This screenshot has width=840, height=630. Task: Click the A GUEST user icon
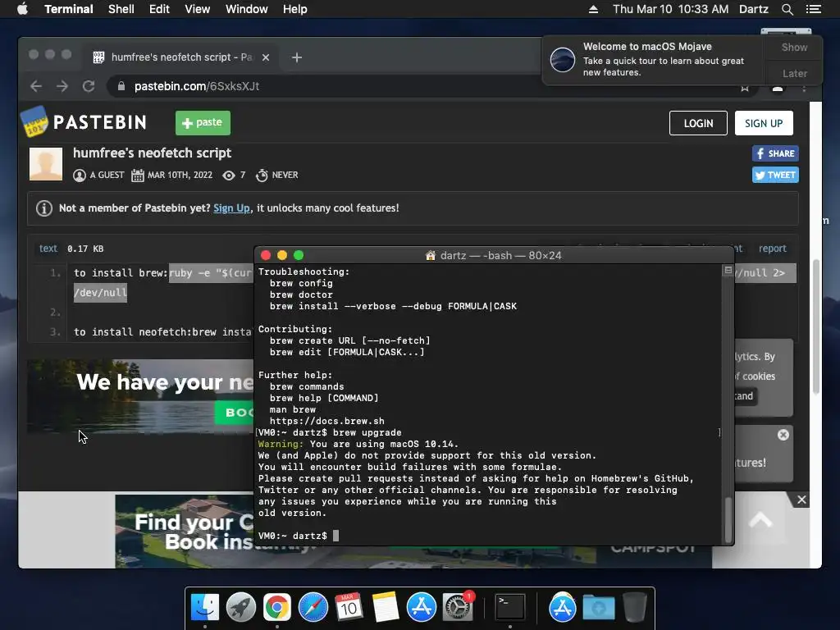80,176
